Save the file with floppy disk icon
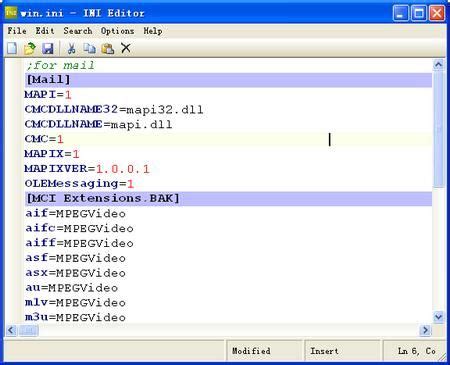 pyautogui.click(x=48, y=49)
